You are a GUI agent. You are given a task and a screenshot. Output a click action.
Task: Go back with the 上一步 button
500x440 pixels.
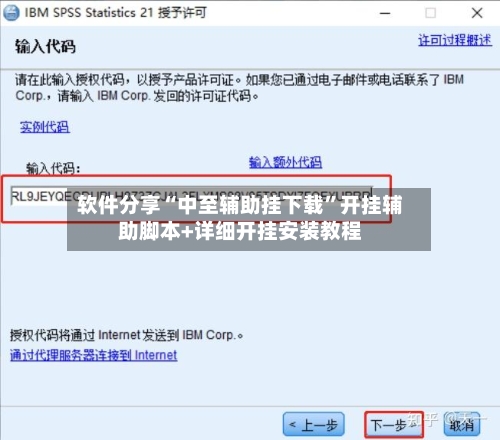click(314, 424)
